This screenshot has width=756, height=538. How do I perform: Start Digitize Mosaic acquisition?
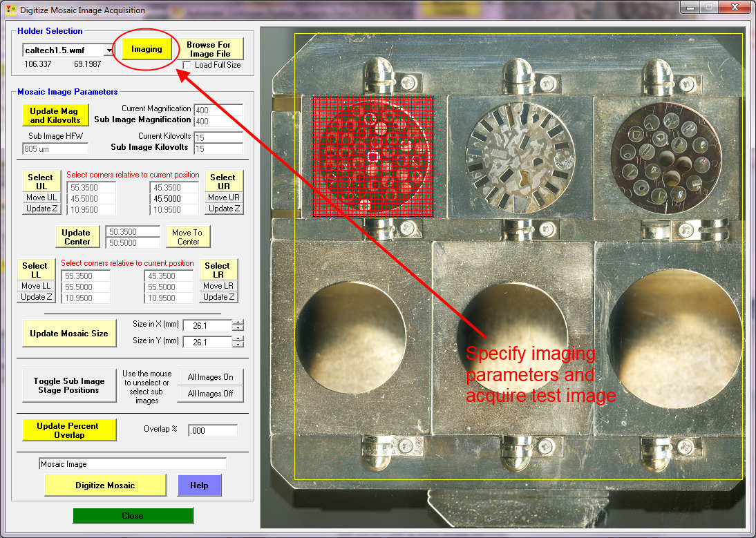[x=105, y=486]
